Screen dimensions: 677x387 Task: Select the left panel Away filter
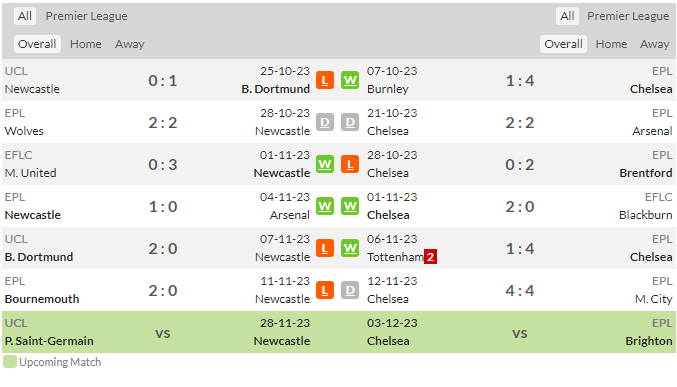coord(130,44)
